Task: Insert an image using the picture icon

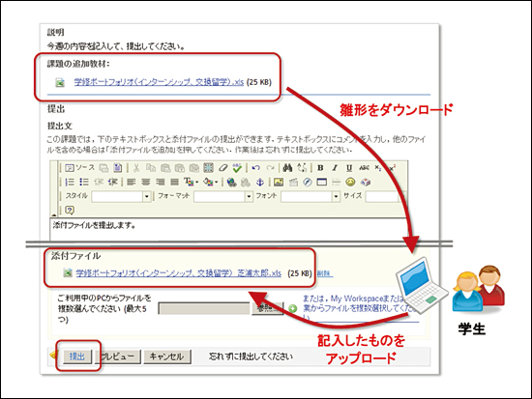Action: point(279,182)
